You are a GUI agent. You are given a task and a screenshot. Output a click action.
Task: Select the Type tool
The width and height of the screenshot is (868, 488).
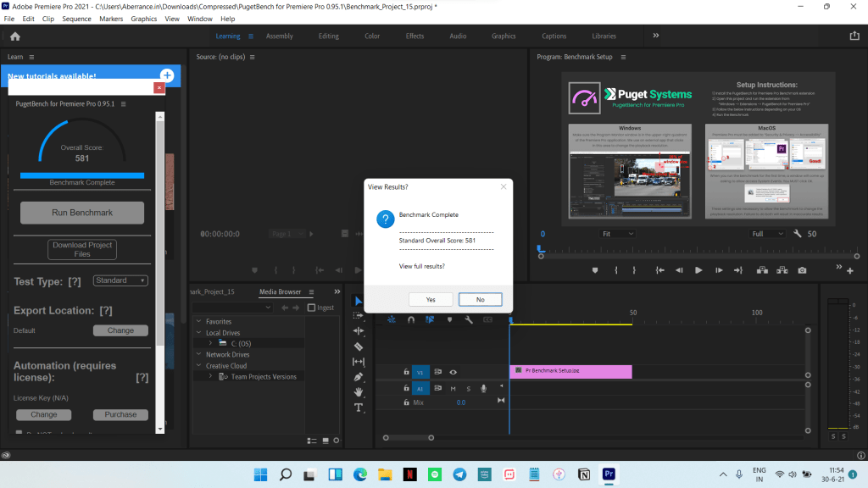(359, 408)
